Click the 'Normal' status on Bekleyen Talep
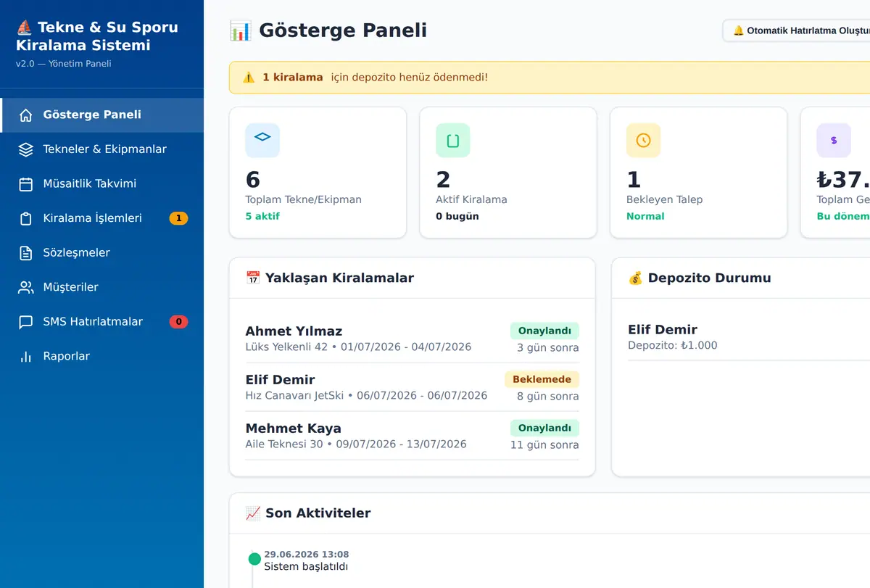This screenshot has width=870, height=588. point(645,217)
